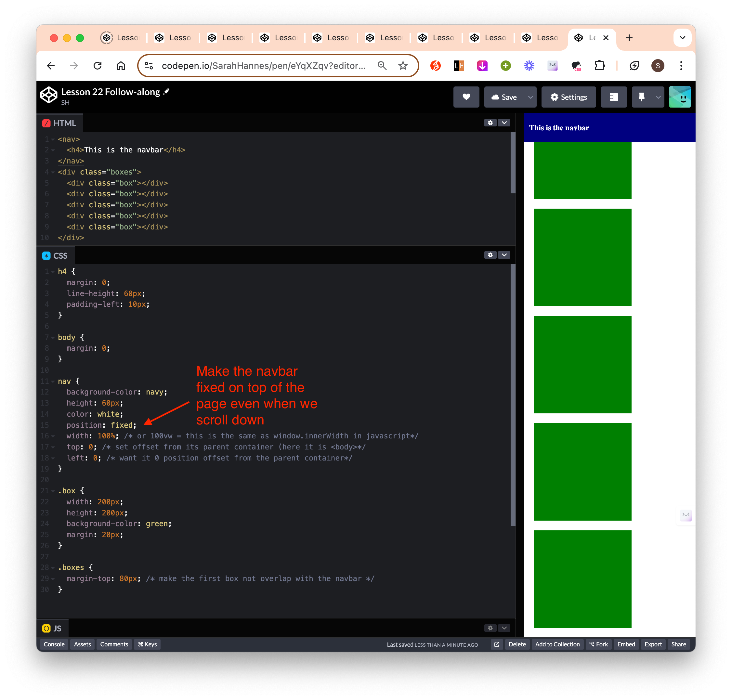Open the tab search dropdown
Screen dimensions: 732x700
[682, 38]
